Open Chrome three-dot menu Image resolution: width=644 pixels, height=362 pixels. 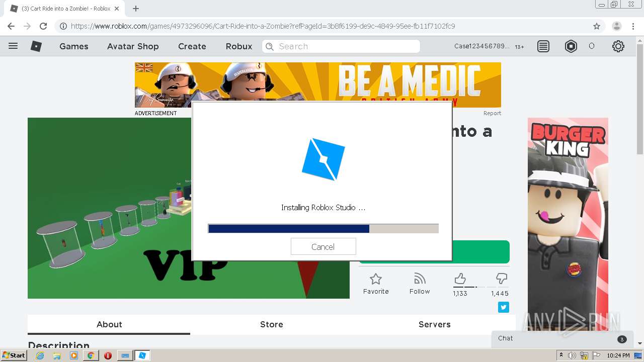click(x=633, y=26)
